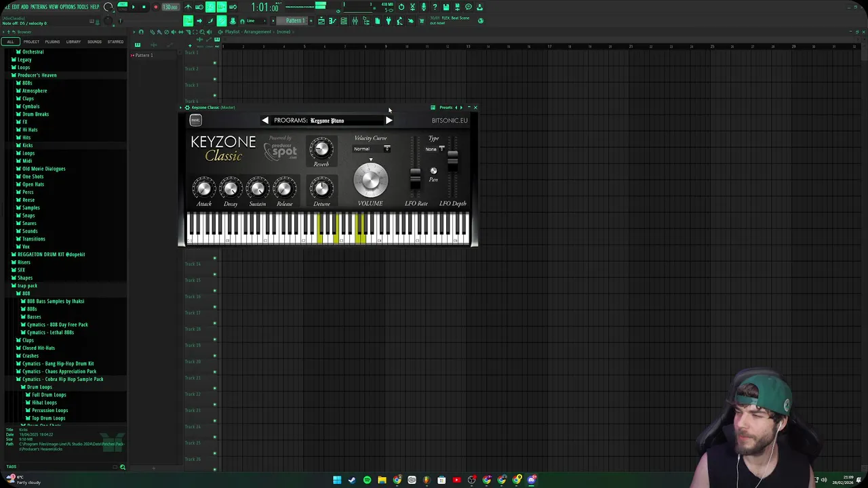The image size is (868, 488).
Task: Click the transport Stop button
Action: click(x=144, y=7)
